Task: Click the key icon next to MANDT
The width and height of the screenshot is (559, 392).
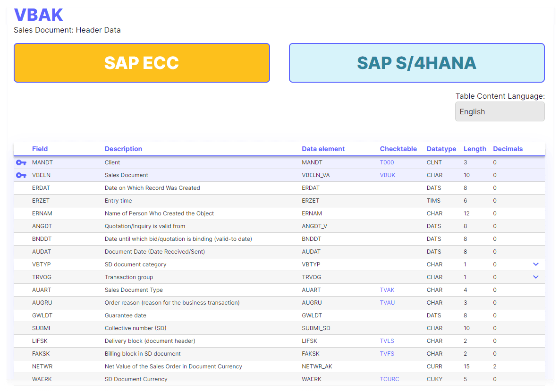Action: [x=21, y=162]
